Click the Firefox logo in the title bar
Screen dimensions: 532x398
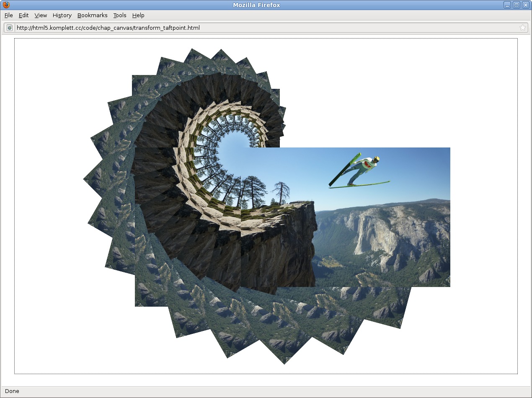click(x=6, y=5)
